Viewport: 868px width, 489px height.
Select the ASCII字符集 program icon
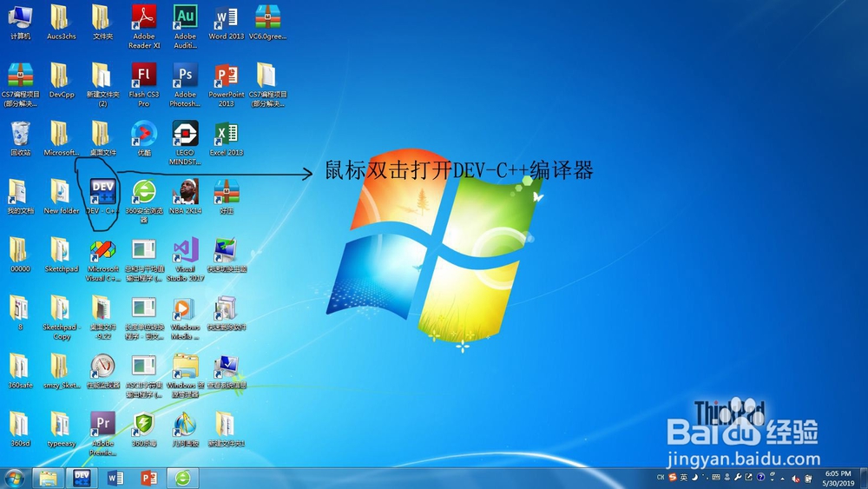pos(144,375)
